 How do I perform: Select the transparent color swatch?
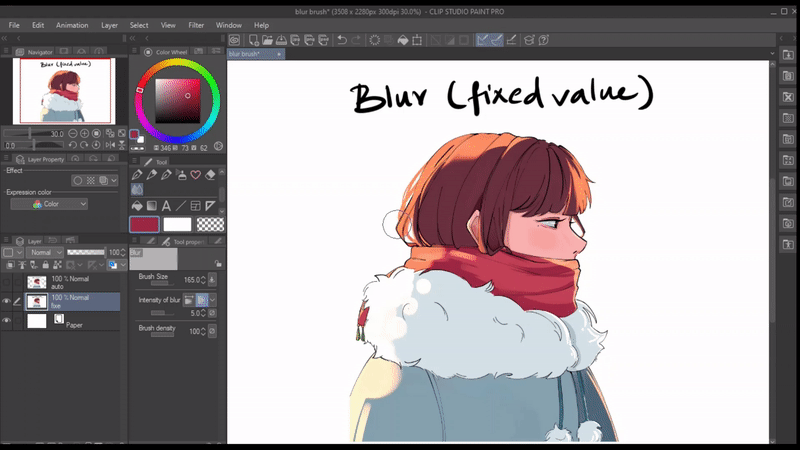(x=210, y=224)
